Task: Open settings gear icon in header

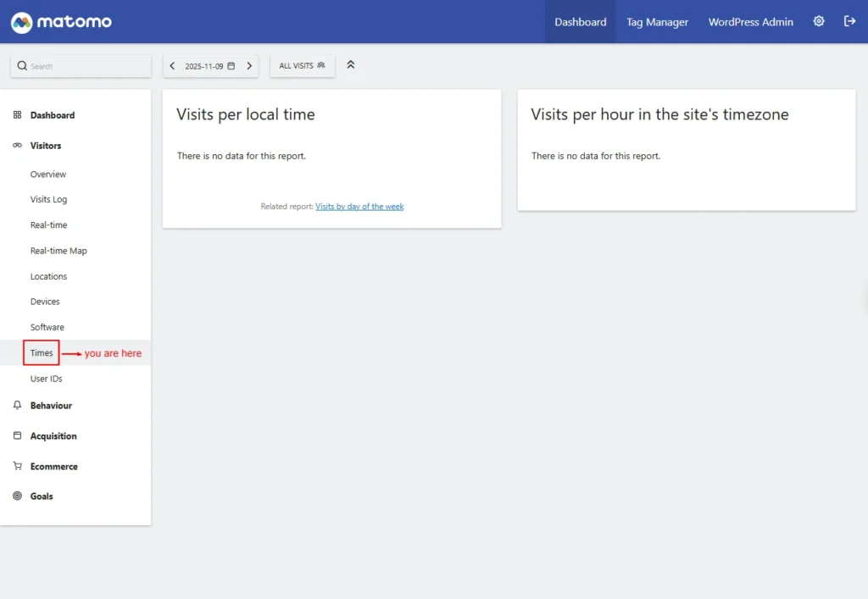Action: click(819, 22)
